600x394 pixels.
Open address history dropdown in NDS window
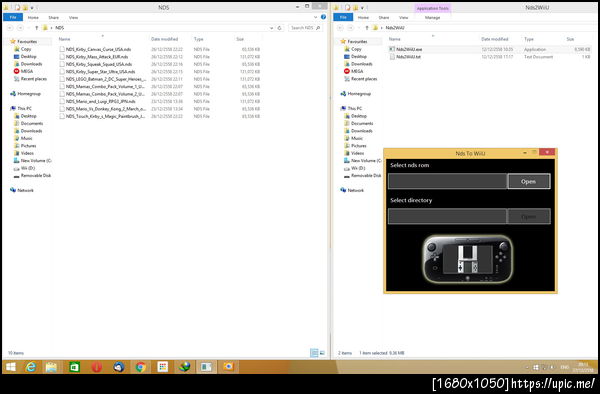pyautogui.click(x=271, y=28)
